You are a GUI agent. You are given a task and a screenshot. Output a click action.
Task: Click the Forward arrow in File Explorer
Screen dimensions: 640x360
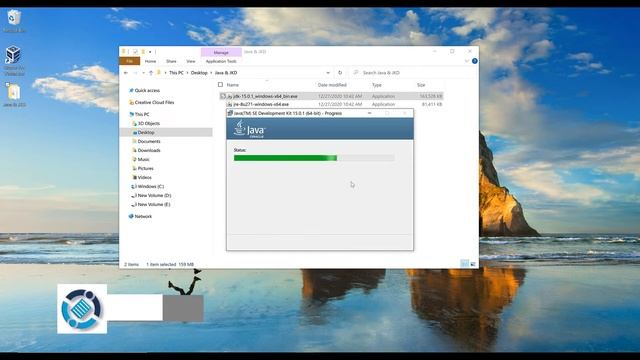135,73
